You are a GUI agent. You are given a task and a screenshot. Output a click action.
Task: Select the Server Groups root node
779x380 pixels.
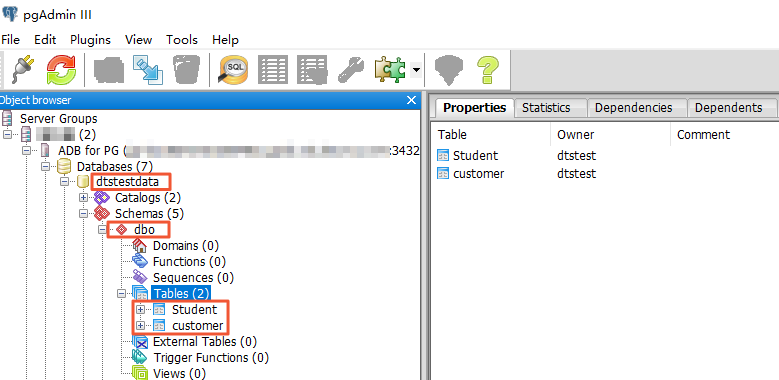point(59,119)
